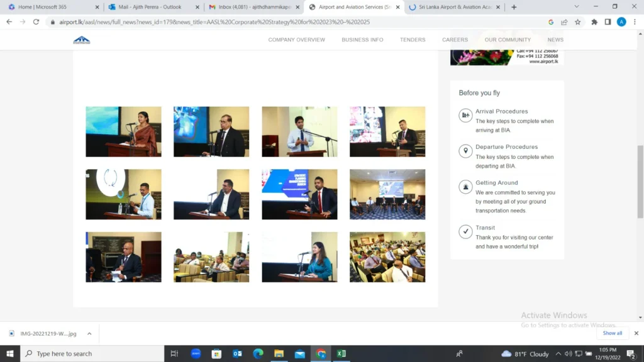
Task: Open Microsoft Edge from the taskbar
Action: click(258, 354)
